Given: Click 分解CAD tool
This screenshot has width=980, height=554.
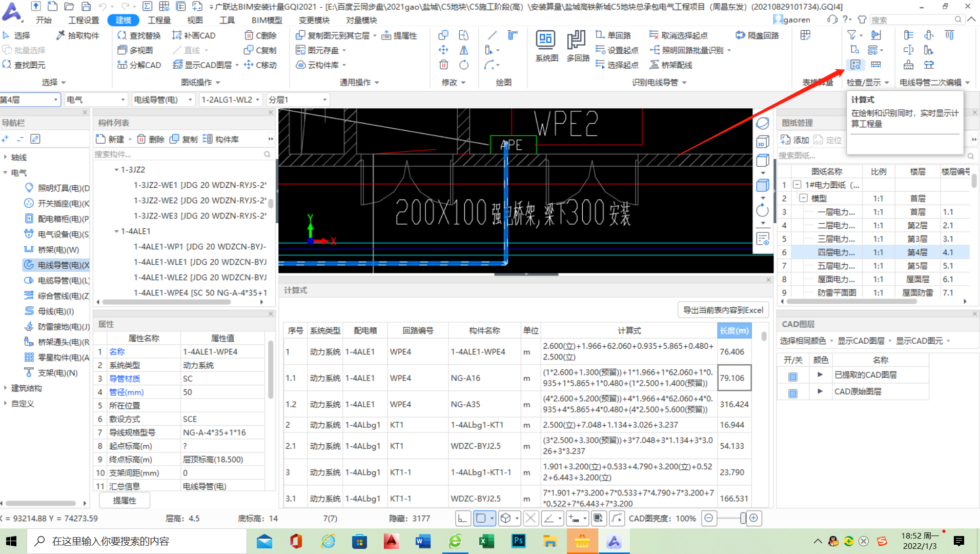Looking at the screenshot, I should pos(139,65).
